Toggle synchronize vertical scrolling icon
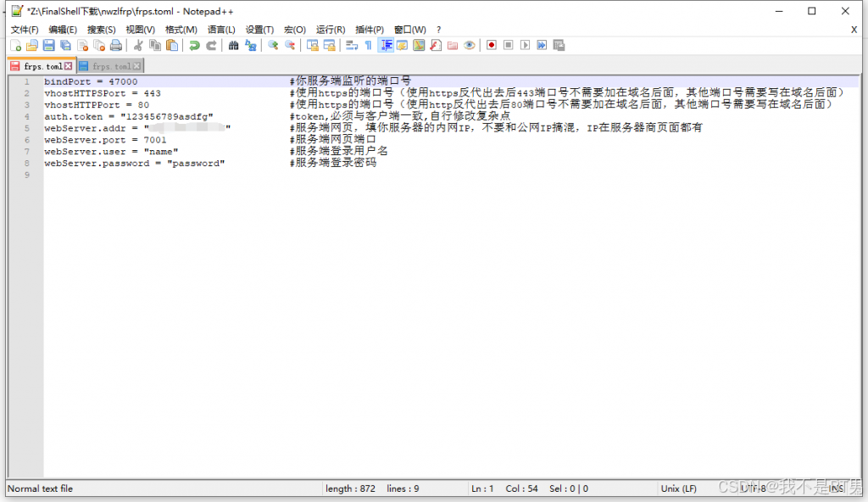 coord(312,46)
